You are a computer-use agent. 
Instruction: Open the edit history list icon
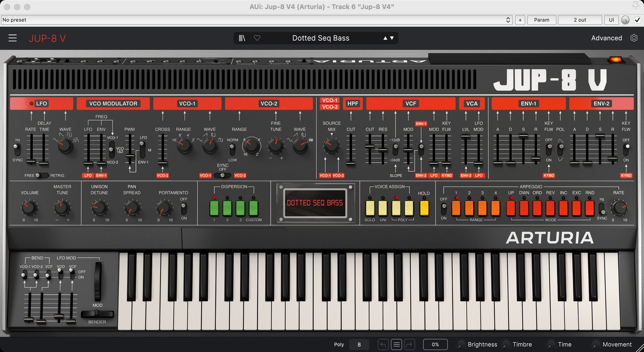[x=397, y=344]
